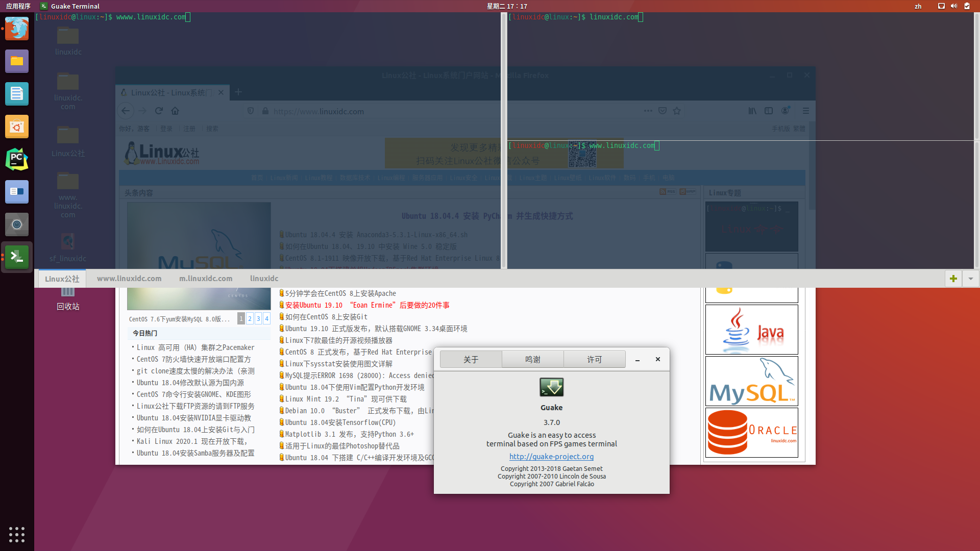Switch to the Linux公社 Guake tab
This screenshot has height=551, width=980.
click(x=62, y=279)
